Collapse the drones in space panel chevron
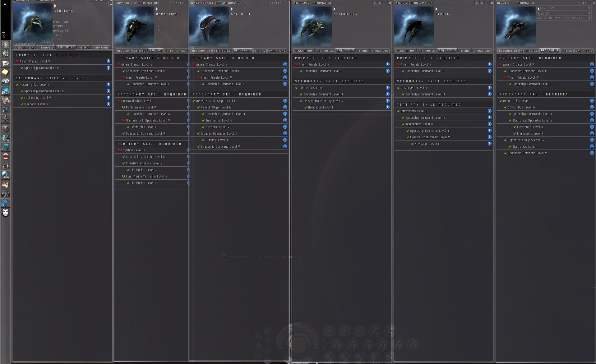This screenshot has width=596, height=364. [x=589, y=18]
